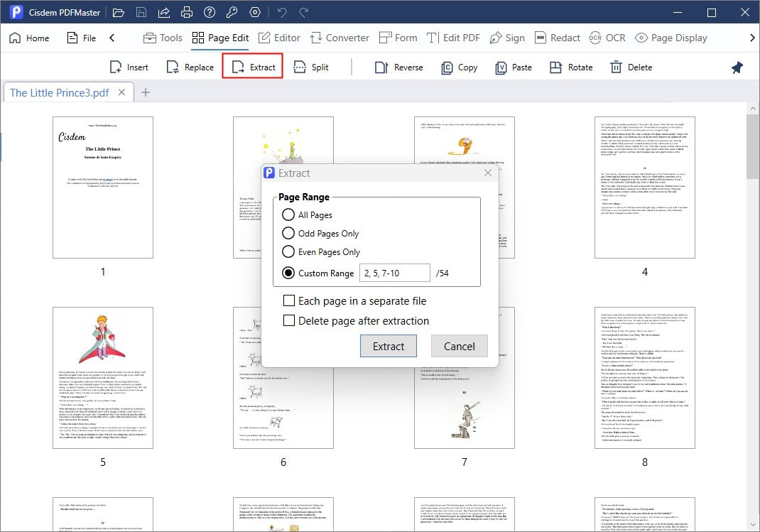760x532 pixels.
Task: Go to Home
Action: pos(29,38)
